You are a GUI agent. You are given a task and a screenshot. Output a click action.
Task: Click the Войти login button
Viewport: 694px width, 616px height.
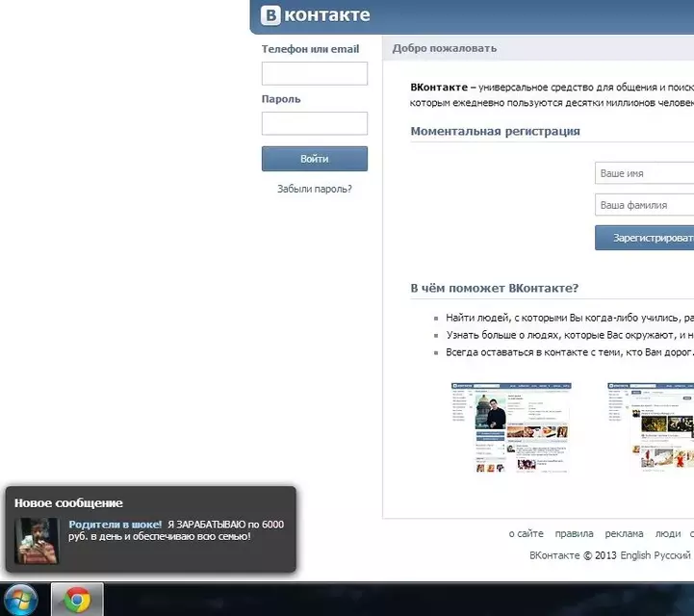(x=314, y=159)
